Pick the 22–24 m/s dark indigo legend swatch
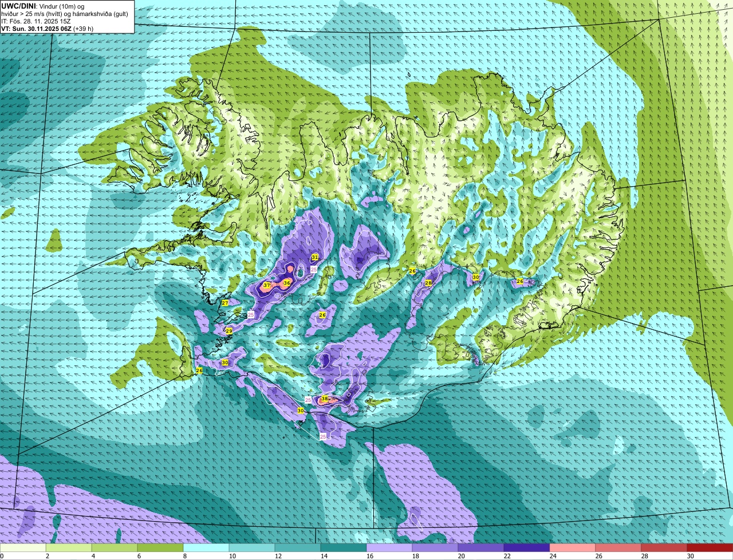Image resolution: width=733 pixels, height=560 pixels. click(527, 547)
